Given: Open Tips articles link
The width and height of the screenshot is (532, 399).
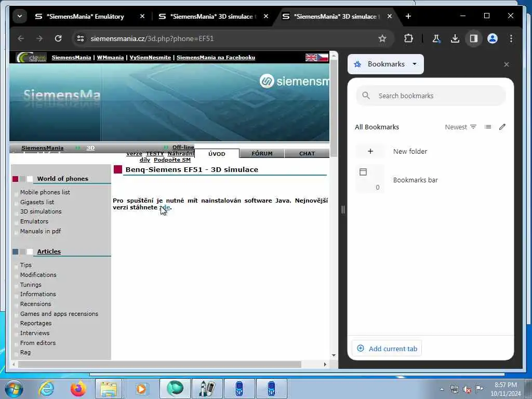Looking at the screenshot, I should 26,265.
